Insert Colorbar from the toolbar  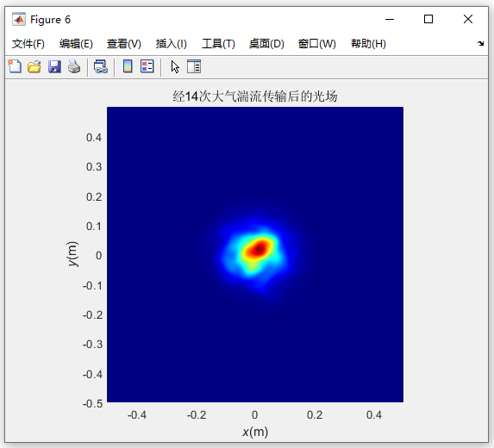(x=128, y=66)
